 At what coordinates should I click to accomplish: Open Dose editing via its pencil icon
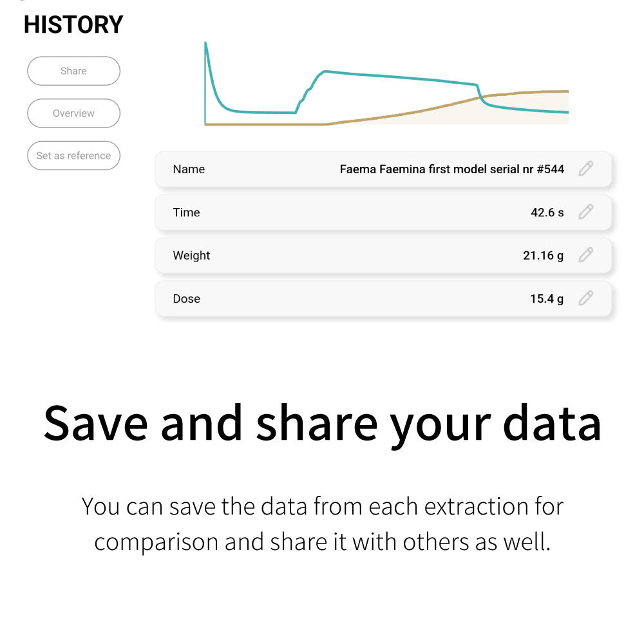(585, 298)
